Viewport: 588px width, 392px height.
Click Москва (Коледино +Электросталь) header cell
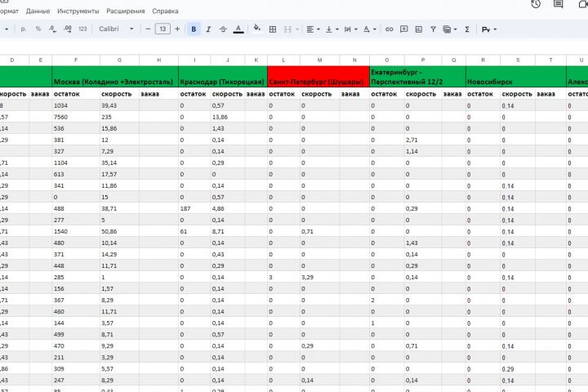[115, 77]
